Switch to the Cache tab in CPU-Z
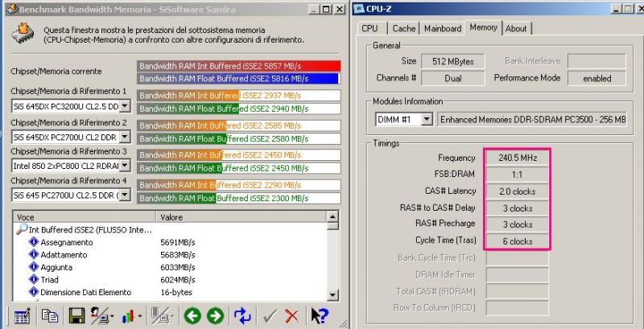 coord(404,28)
